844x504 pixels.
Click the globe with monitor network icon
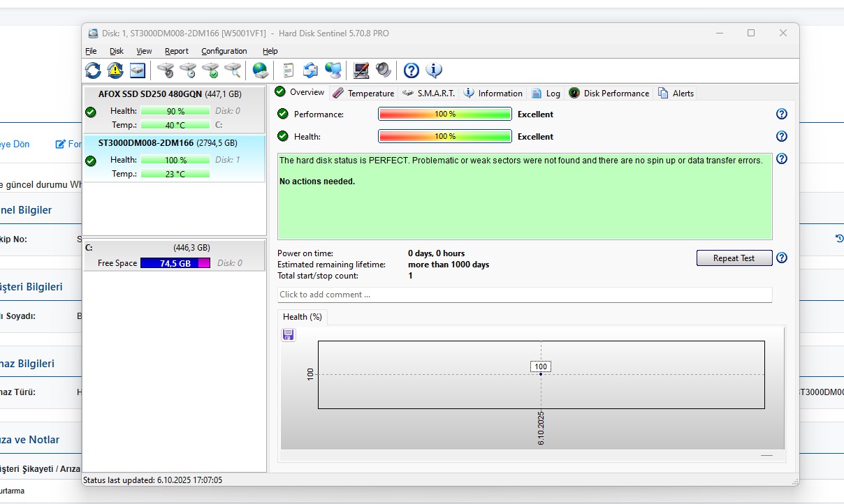click(x=333, y=70)
